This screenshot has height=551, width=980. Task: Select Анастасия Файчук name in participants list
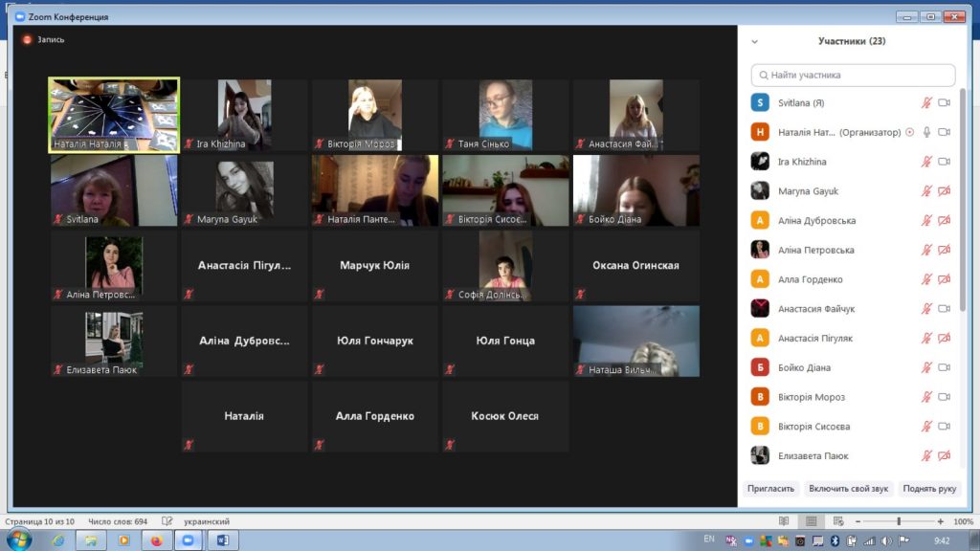coord(816,309)
